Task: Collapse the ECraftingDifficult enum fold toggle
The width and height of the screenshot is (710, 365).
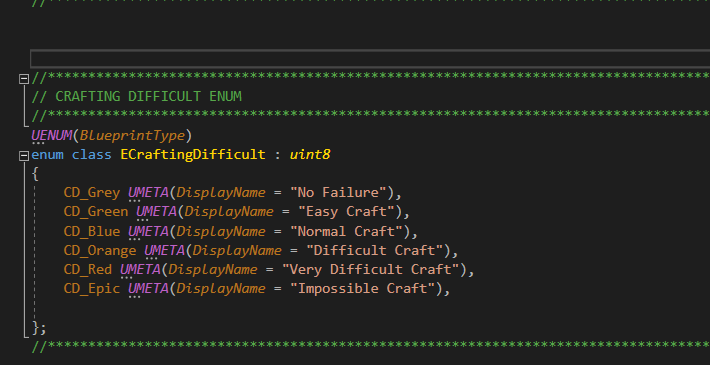Action: click(24, 156)
